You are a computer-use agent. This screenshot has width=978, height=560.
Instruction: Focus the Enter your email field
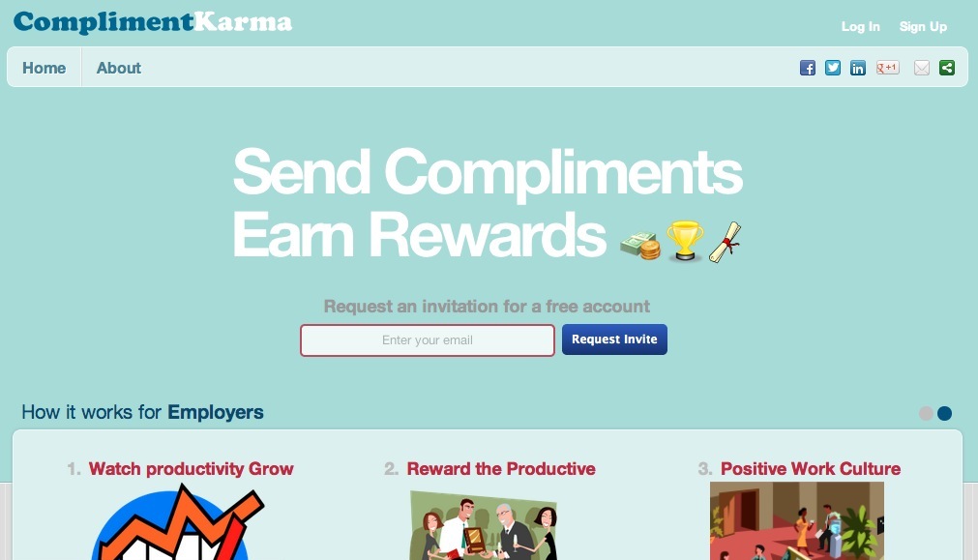(x=428, y=339)
